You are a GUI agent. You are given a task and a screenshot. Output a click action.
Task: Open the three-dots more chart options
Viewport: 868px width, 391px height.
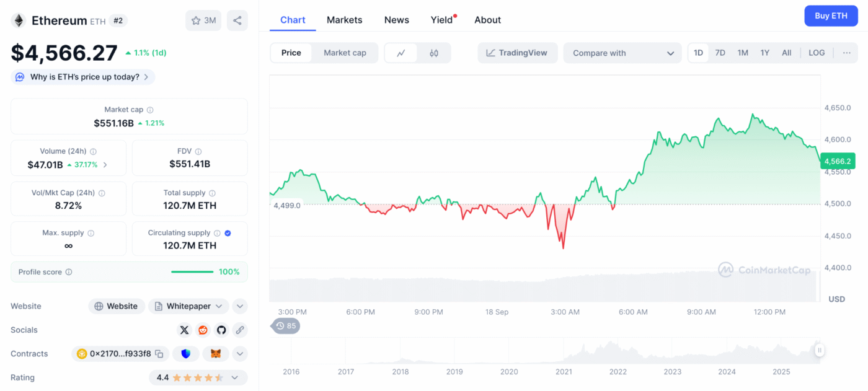(847, 53)
